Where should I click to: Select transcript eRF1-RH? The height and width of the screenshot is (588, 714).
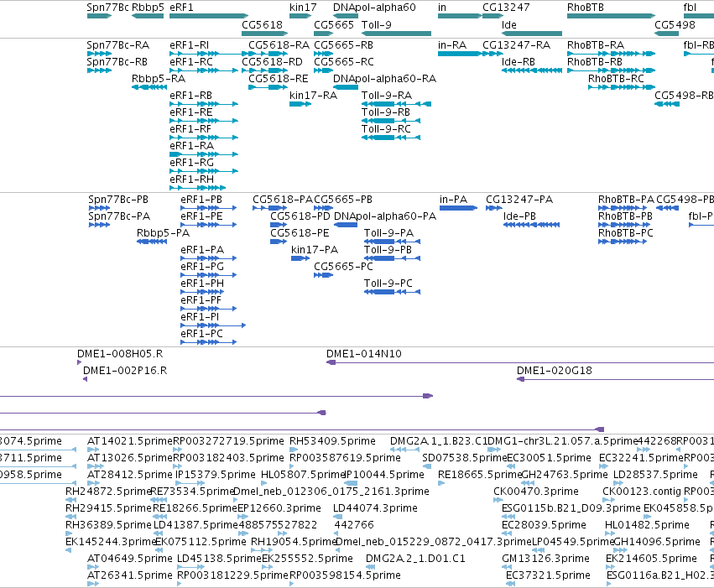191,179
